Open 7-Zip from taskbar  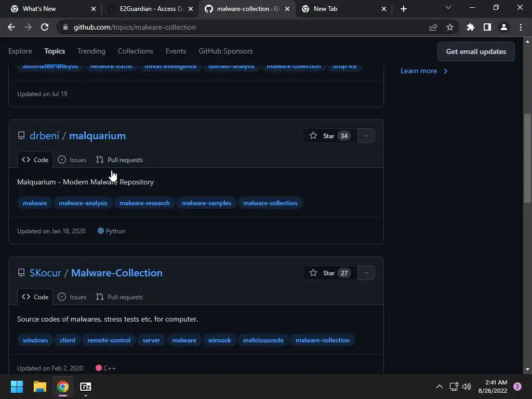coord(86,387)
